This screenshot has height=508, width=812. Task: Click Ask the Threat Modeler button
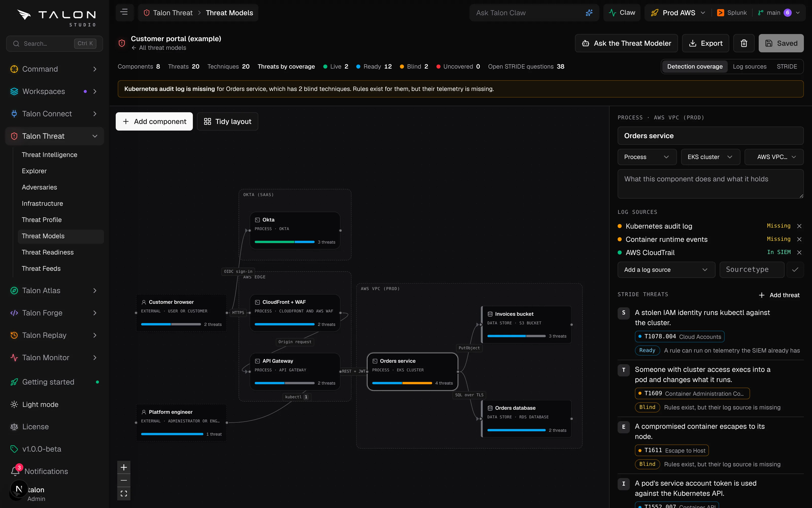click(626, 43)
